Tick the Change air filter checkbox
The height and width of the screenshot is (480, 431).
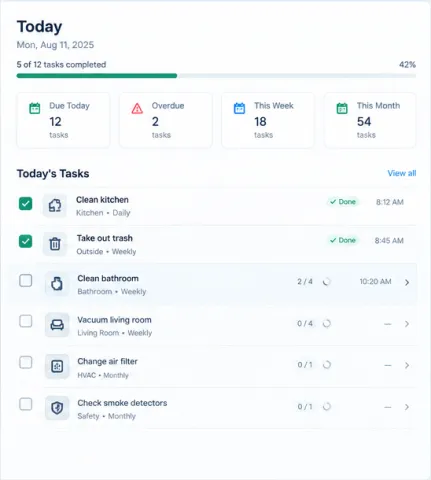point(26,362)
